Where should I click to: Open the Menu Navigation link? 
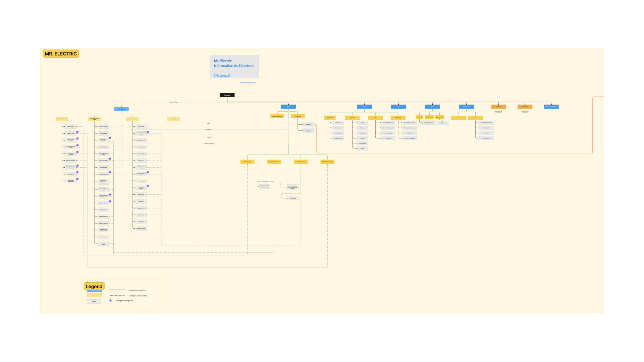coord(248,82)
